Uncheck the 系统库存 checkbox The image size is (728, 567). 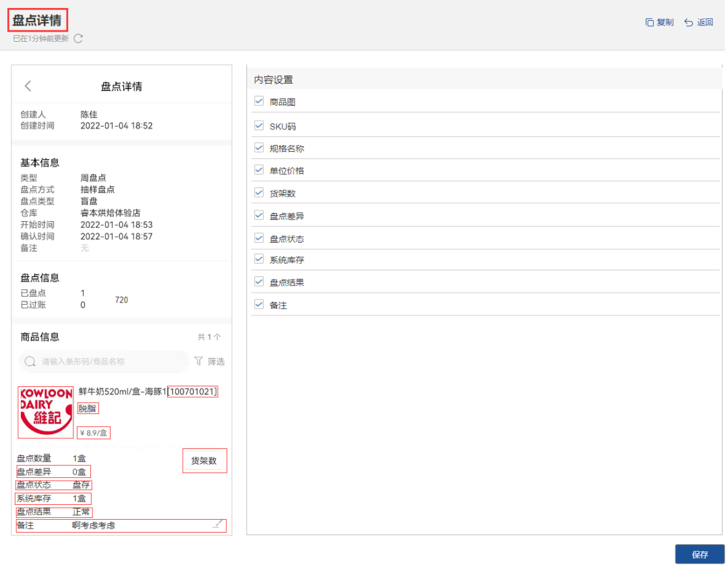click(259, 259)
